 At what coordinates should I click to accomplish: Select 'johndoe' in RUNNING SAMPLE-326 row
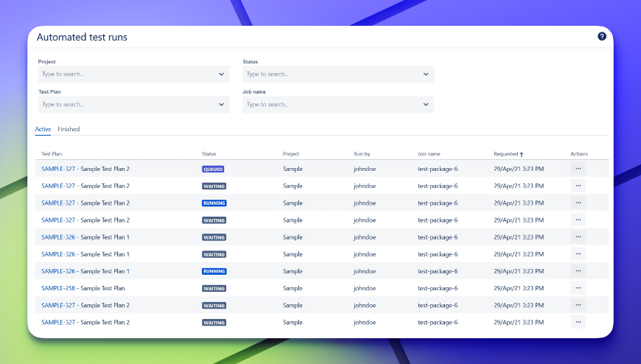[365, 272]
